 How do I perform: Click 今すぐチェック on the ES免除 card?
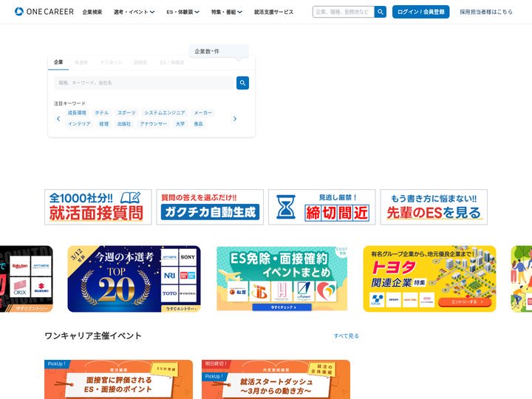[x=282, y=307]
